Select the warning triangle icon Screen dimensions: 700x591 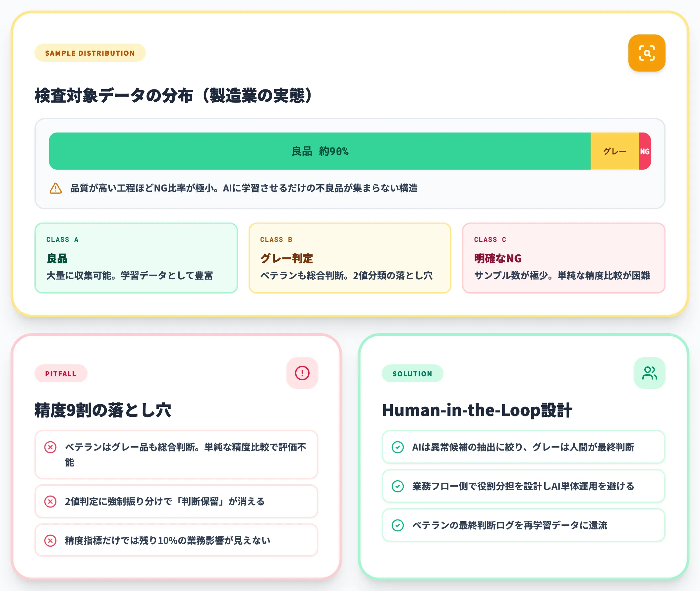[x=56, y=188]
